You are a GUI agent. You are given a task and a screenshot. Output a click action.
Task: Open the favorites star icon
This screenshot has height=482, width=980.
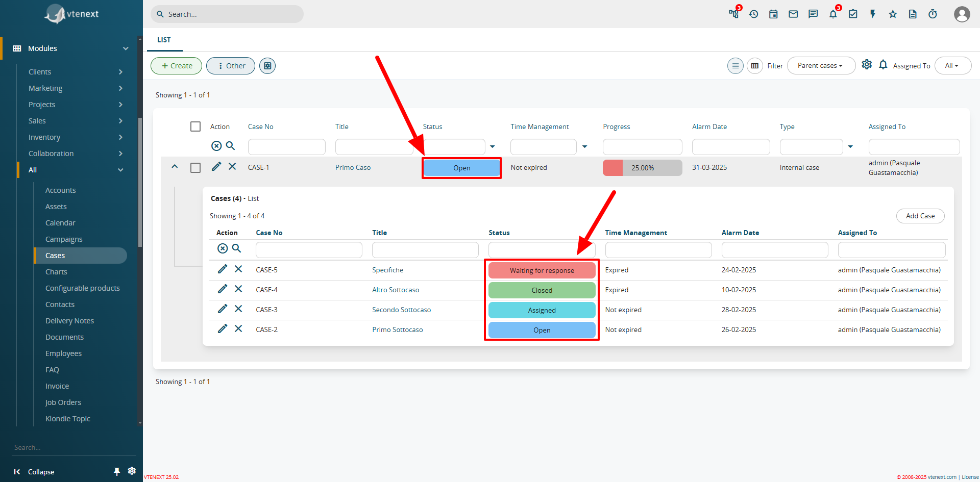(893, 14)
